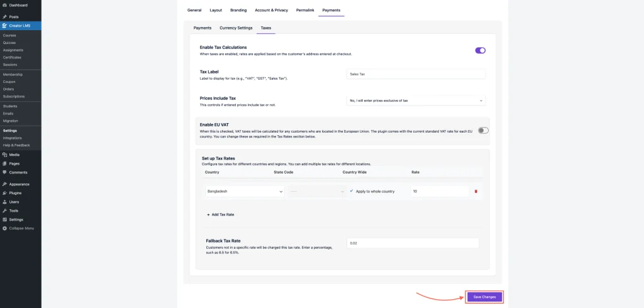Click the Plugins icon in sidebar
644x308 pixels.
coord(5,193)
